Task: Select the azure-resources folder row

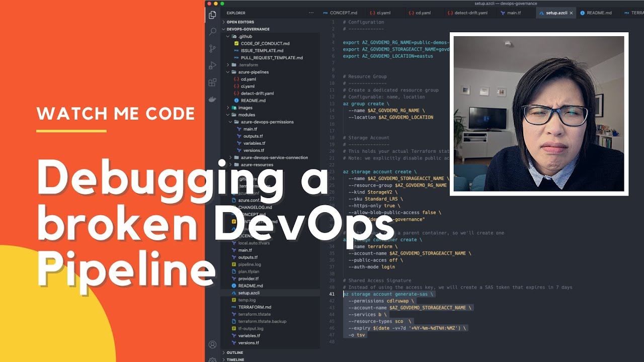Action: pos(257,164)
